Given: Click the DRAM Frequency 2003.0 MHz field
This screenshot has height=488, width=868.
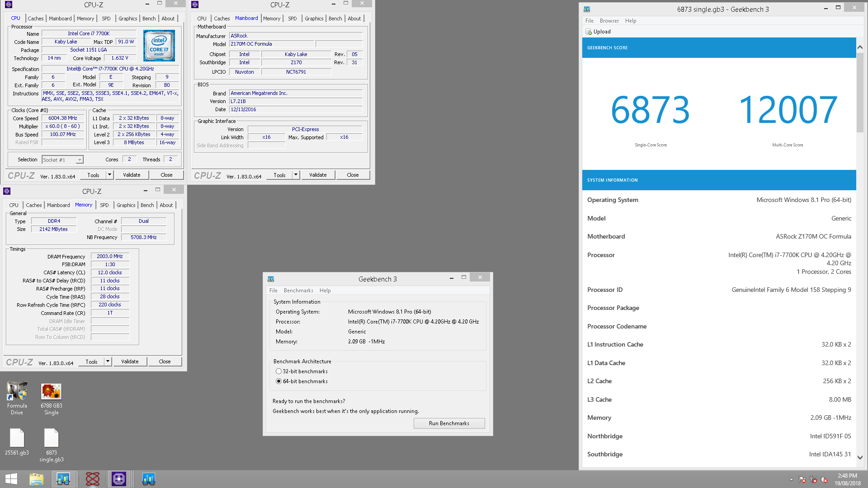Looking at the screenshot, I should point(110,256).
